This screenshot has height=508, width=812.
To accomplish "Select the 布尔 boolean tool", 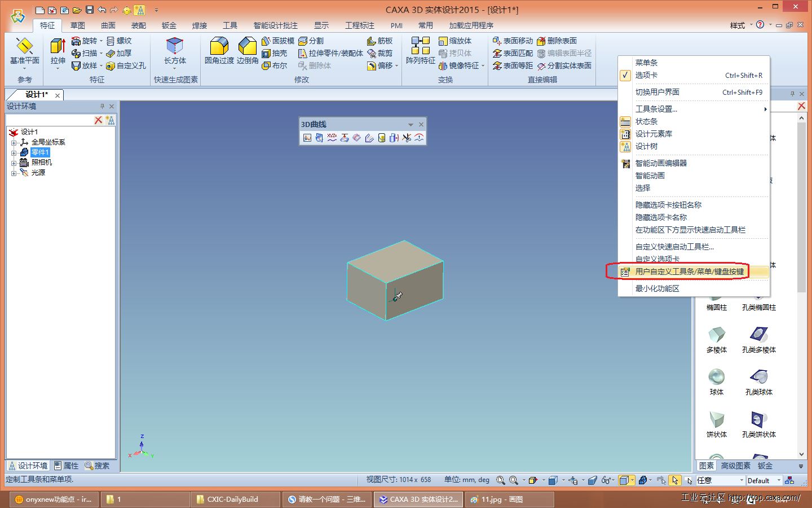I will pyautogui.click(x=275, y=65).
